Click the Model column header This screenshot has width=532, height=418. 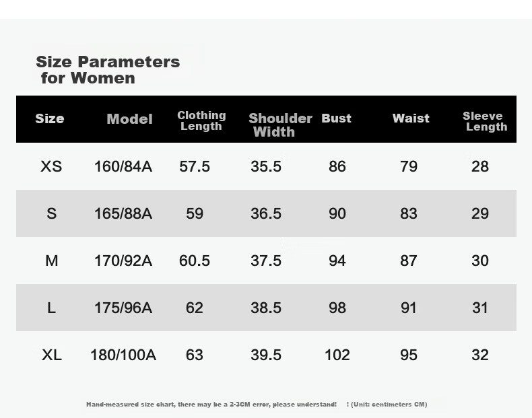coord(129,119)
